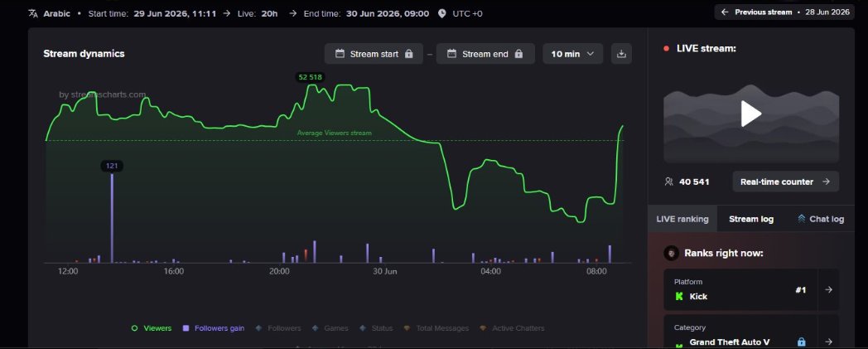Open the Kick platform rank arrow
The height and width of the screenshot is (349, 868).
click(828, 289)
